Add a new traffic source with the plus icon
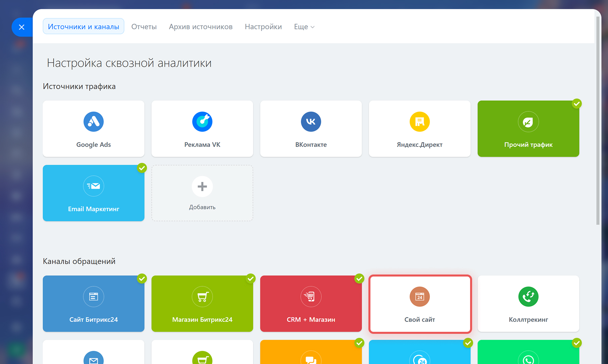 click(x=202, y=186)
